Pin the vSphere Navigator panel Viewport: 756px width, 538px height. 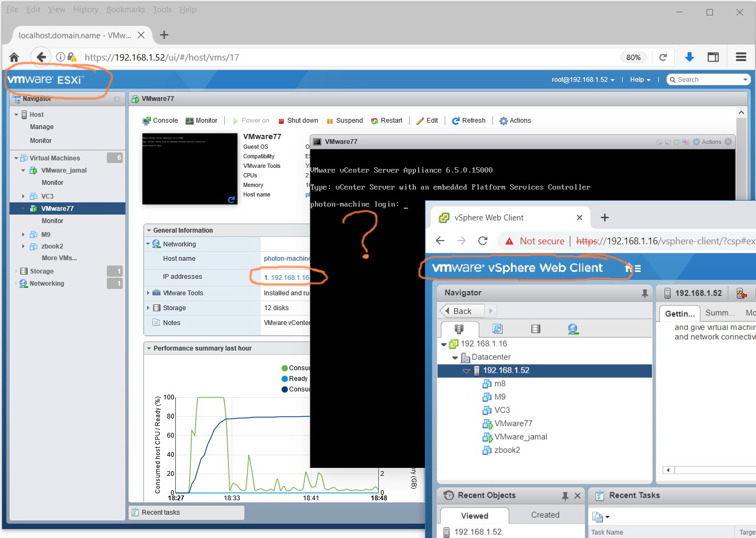pyautogui.click(x=645, y=293)
